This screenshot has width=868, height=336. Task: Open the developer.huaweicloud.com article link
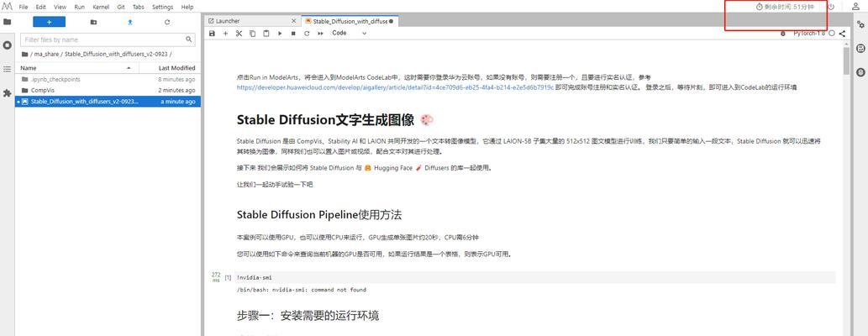tap(395, 87)
